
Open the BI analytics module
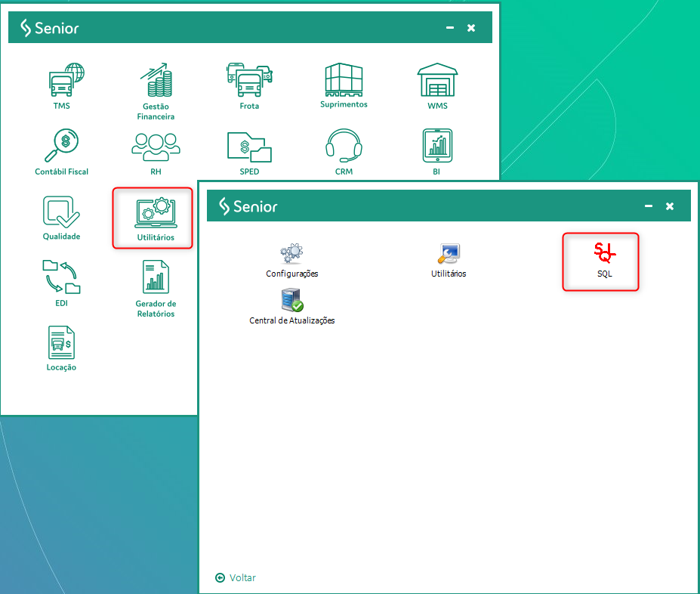coord(437,152)
